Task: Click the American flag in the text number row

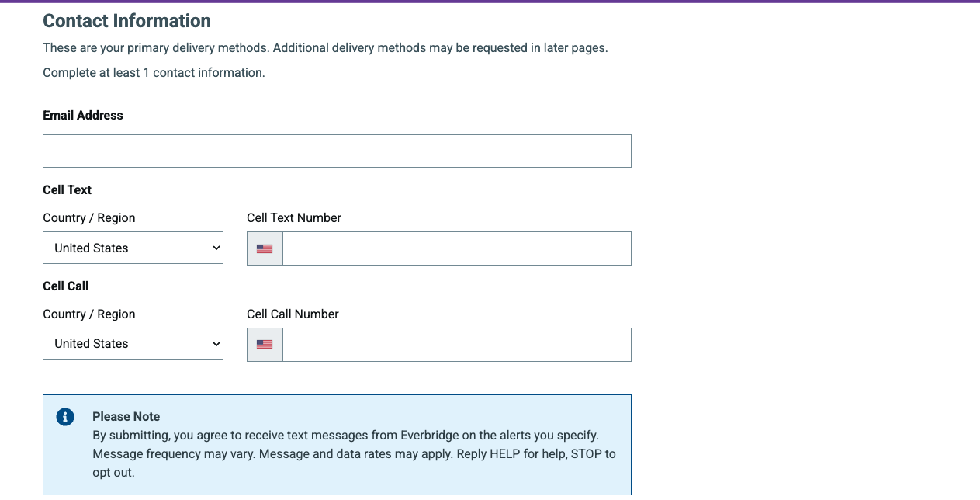Action: point(265,248)
